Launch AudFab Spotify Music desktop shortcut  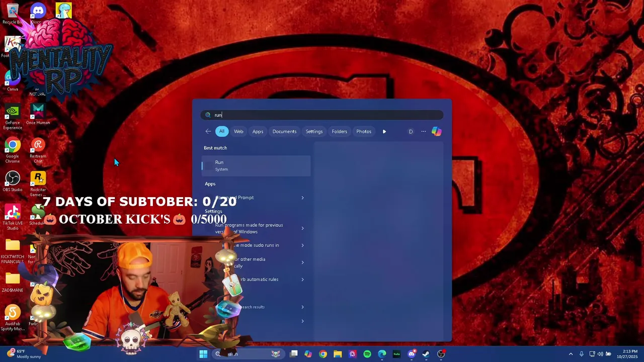tap(13, 318)
